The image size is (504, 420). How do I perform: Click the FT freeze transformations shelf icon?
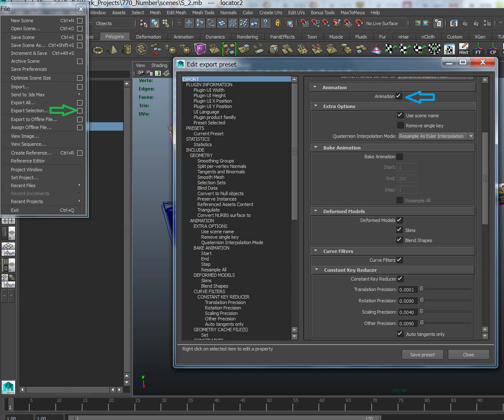point(478,49)
